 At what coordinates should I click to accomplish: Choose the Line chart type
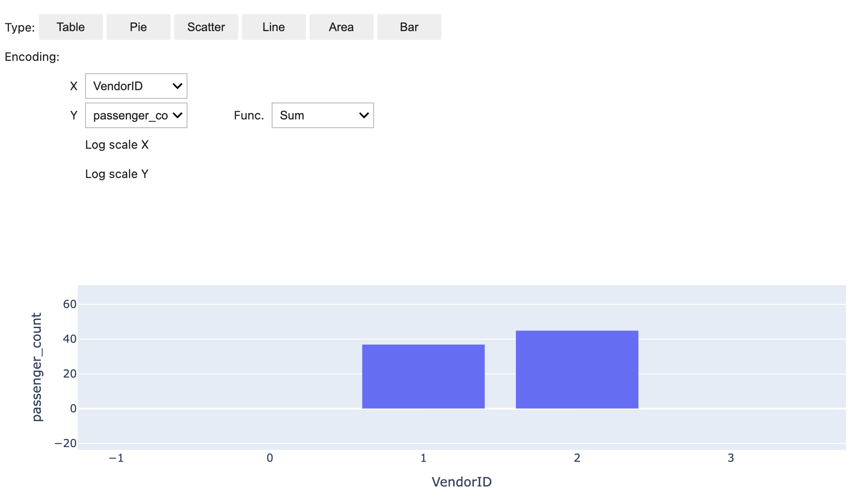[273, 27]
